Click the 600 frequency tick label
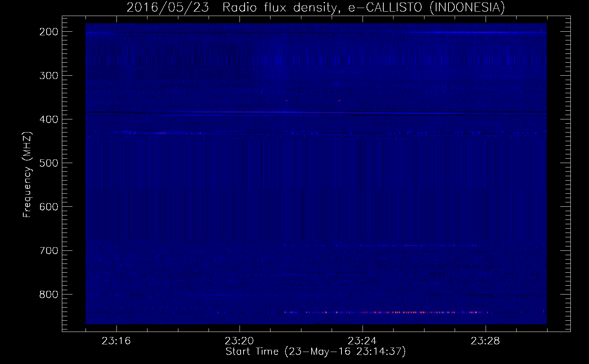The width and height of the screenshot is (589, 364). point(48,206)
